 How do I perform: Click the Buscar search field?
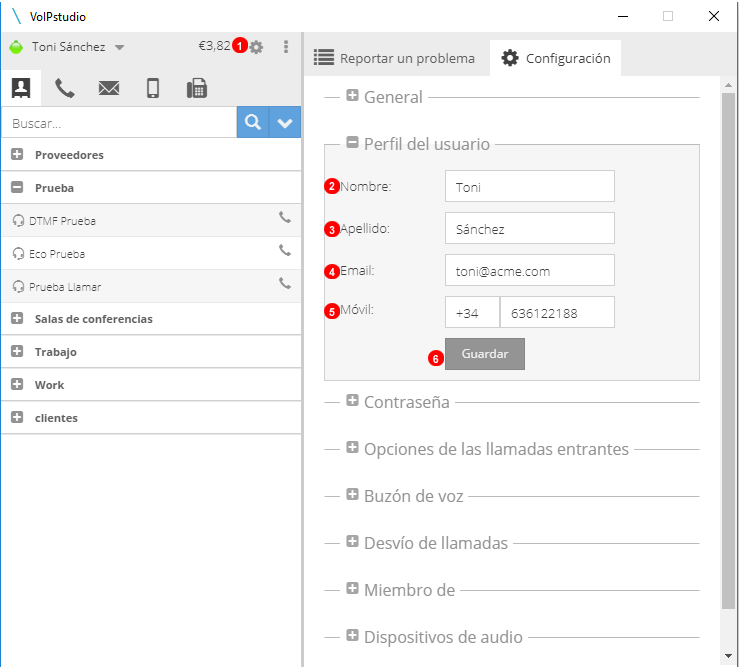119,123
